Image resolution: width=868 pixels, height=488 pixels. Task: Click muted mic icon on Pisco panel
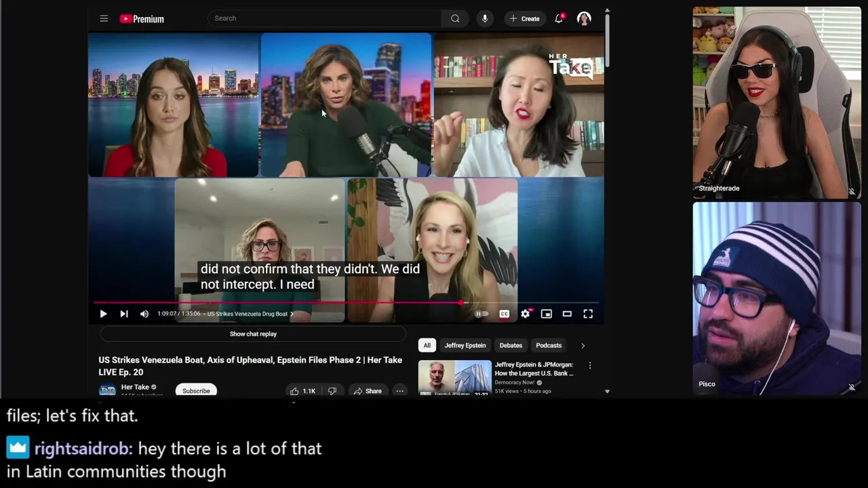852,388
